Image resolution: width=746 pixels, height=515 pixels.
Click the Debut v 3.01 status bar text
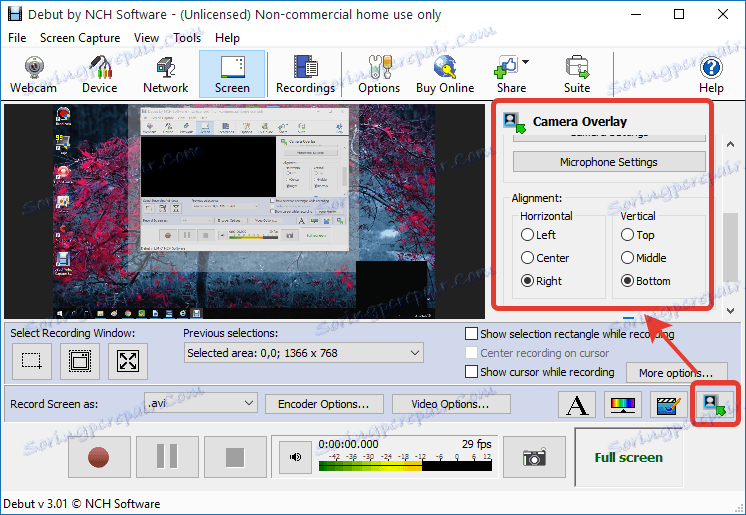(x=82, y=504)
